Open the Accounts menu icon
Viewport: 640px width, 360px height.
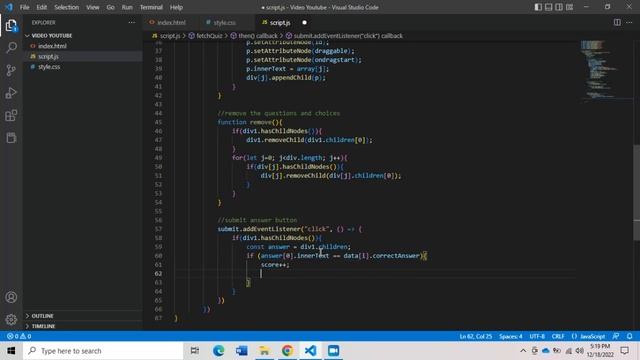pyautogui.click(x=11, y=297)
